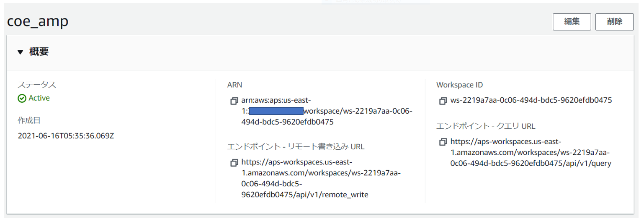Click the ARN value text
The width and height of the screenshot is (644, 224).
[x=327, y=112]
